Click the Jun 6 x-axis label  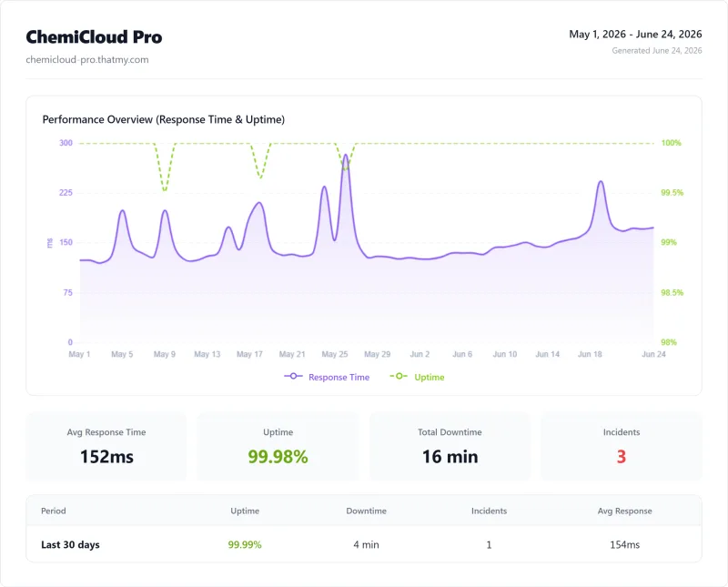coord(462,354)
